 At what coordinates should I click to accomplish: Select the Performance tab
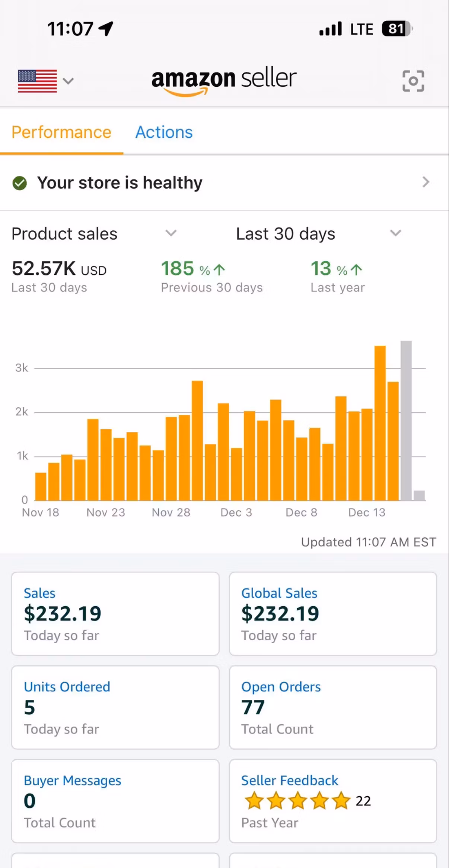pos(61,133)
